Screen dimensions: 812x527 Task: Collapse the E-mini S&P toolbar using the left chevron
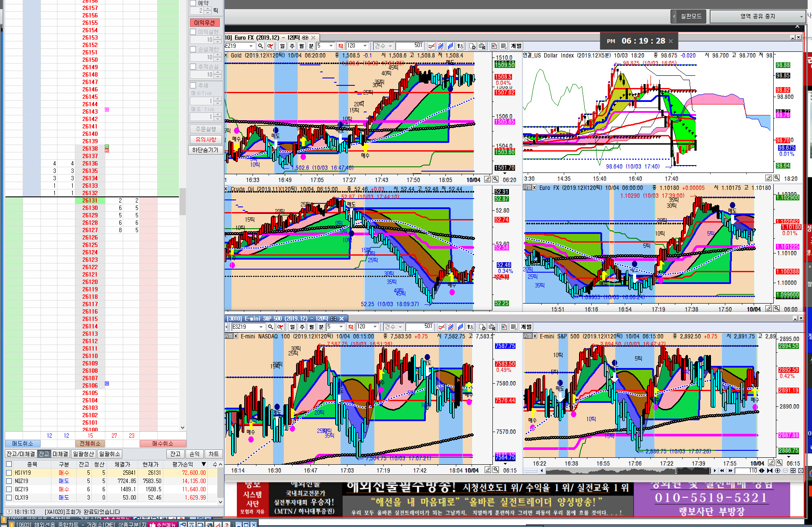pyautogui.click(x=227, y=327)
